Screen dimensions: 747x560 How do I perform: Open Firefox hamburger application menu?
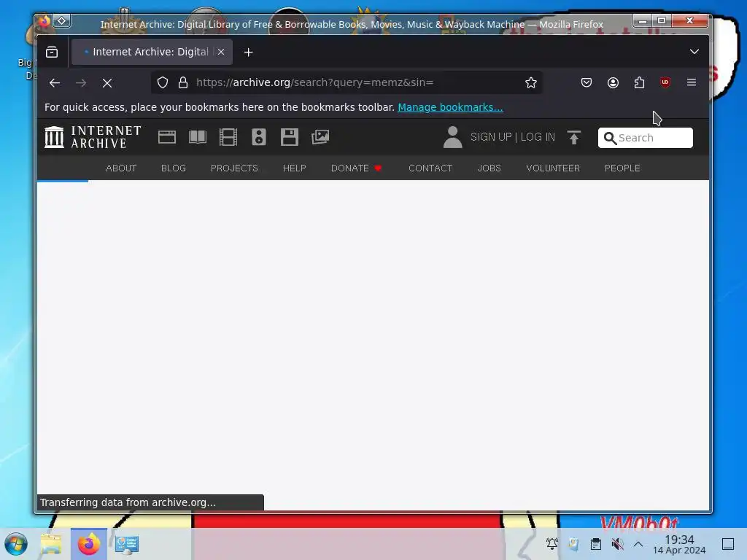click(692, 82)
